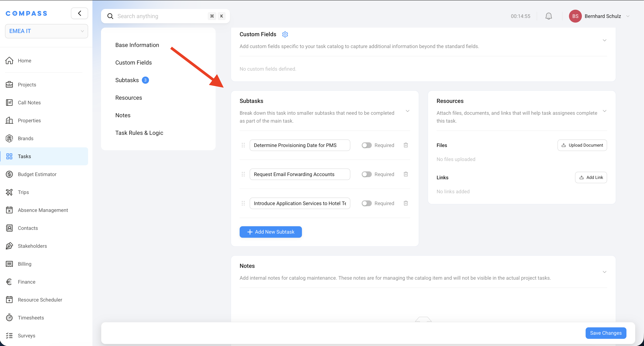The image size is (644, 346).
Task: Collapse the Subtasks section
Action: pos(407,111)
